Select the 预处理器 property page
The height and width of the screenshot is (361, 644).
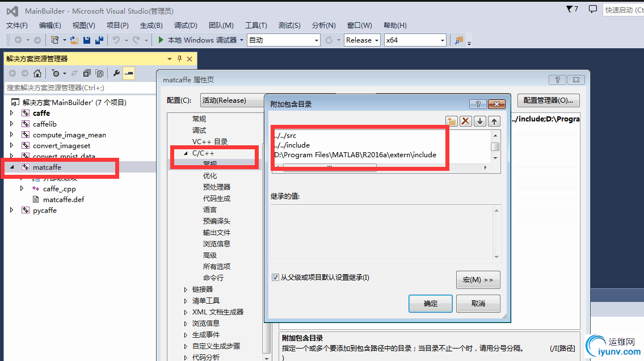(216, 187)
